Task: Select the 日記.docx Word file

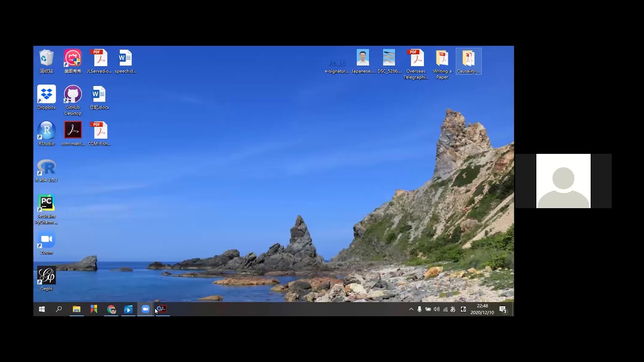Action: pos(99,98)
